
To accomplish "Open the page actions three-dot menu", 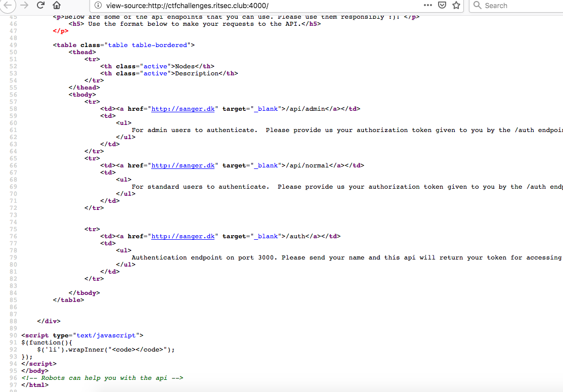I will (427, 5).
